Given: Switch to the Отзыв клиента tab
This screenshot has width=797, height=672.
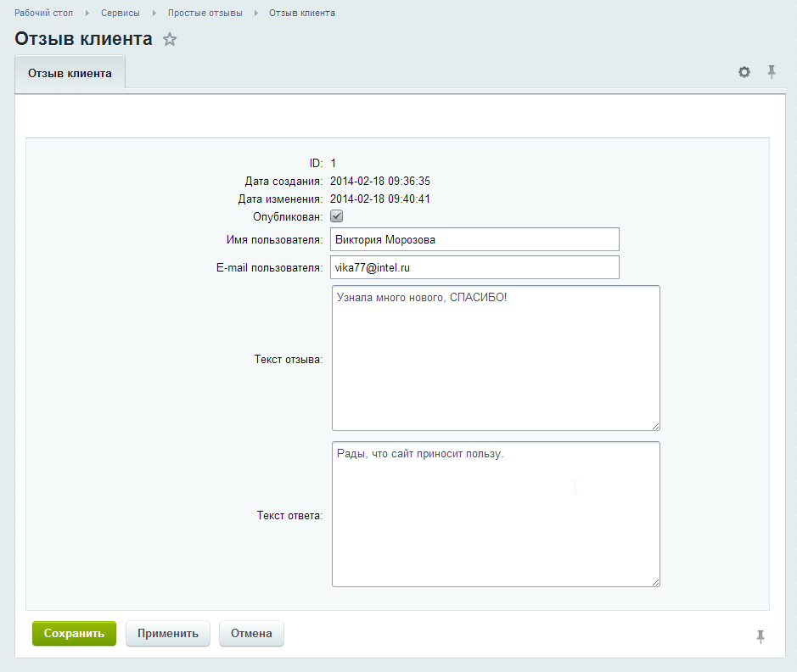Looking at the screenshot, I should point(70,72).
